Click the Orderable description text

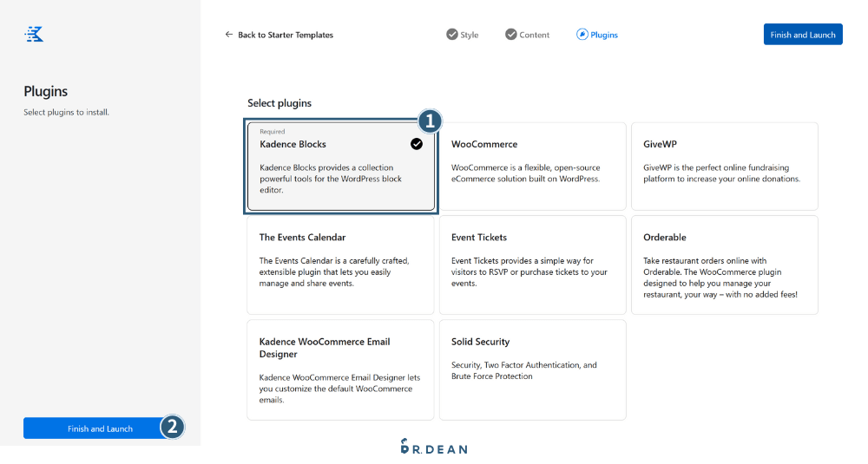pyautogui.click(x=720, y=278)
